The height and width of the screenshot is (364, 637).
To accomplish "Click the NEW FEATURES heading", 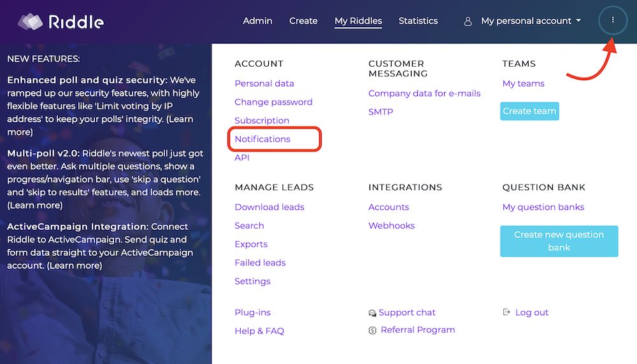I will pos(43,59).
